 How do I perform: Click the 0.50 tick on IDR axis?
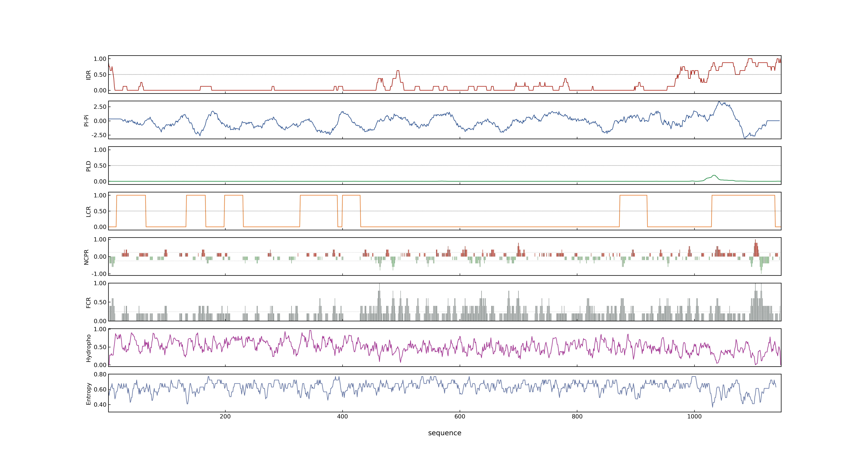tap(100, 75)
